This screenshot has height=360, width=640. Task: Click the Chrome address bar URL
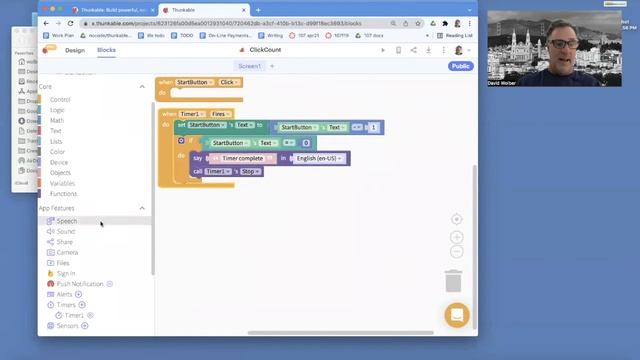point(227,23)
